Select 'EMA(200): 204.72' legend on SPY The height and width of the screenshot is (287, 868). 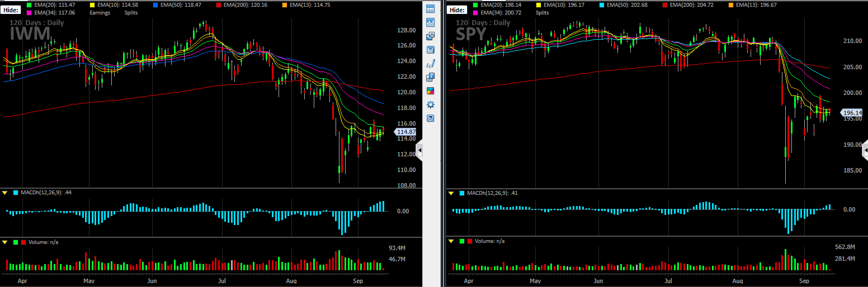click(692, 5)
